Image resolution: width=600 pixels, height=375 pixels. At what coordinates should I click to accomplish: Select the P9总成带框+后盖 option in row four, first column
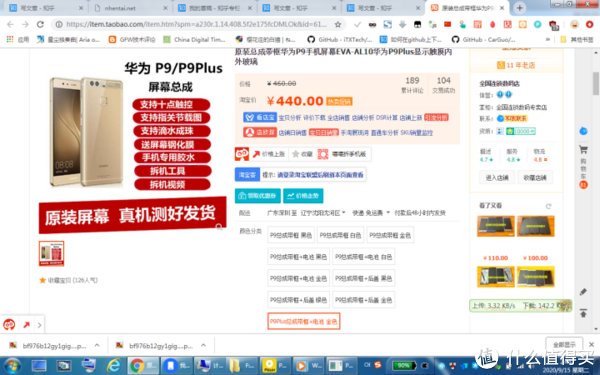(x=298, y=300)
